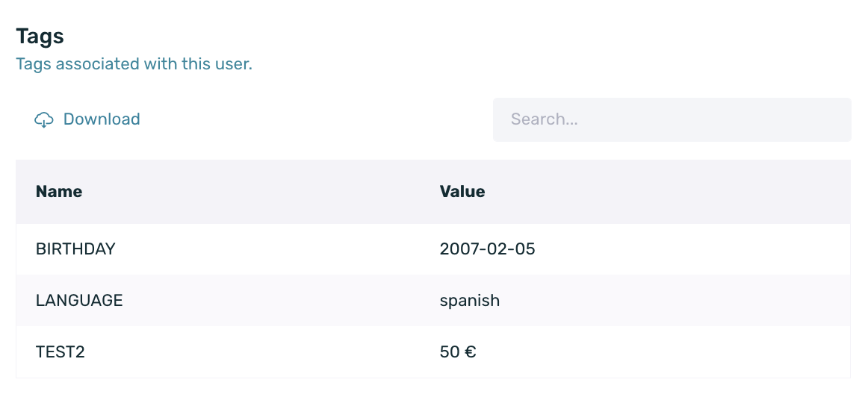
Task: Click blank area right of spanish value
Action: pos(675,301)
